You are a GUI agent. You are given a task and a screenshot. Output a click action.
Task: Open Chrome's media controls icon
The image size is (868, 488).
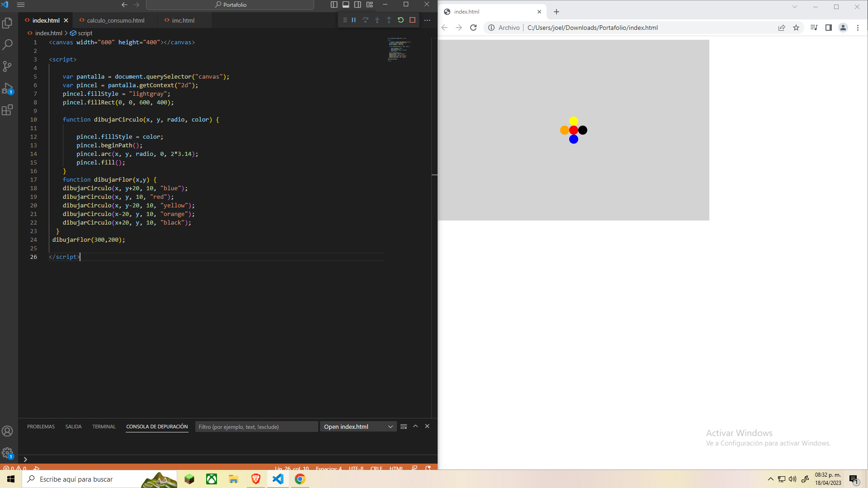(814, 28)
